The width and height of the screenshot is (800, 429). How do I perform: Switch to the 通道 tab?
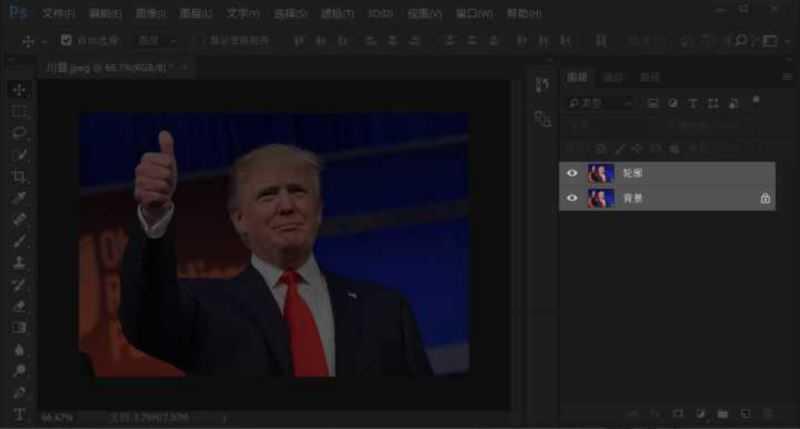point(613,77)
